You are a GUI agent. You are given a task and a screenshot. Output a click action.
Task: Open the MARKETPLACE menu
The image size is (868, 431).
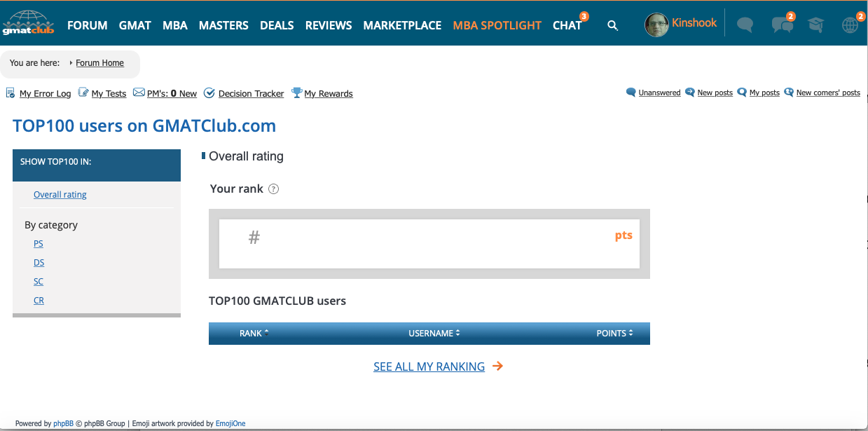tap(402, 25)
